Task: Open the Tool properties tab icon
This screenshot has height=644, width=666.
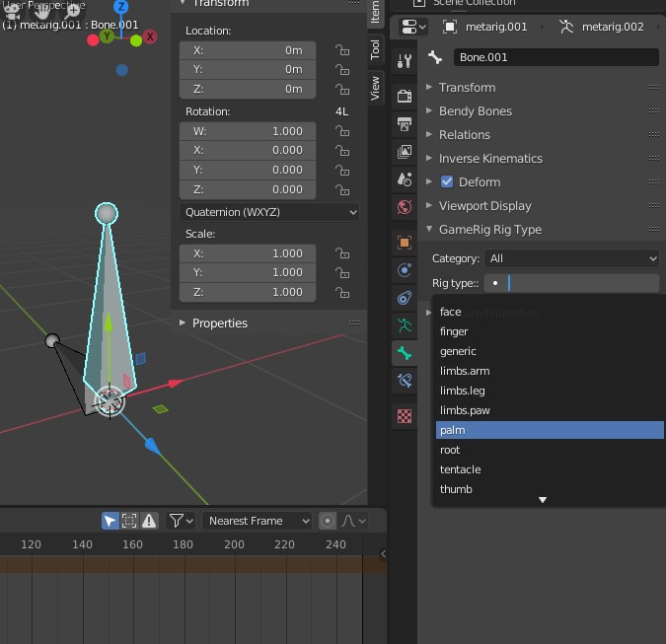Action: (404, 61)
